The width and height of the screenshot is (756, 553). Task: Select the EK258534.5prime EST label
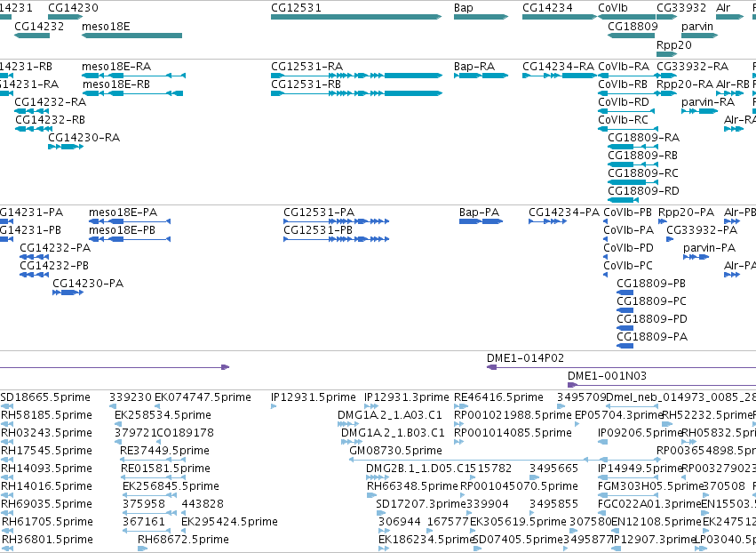pyautogui.click(x=163, y=415)
